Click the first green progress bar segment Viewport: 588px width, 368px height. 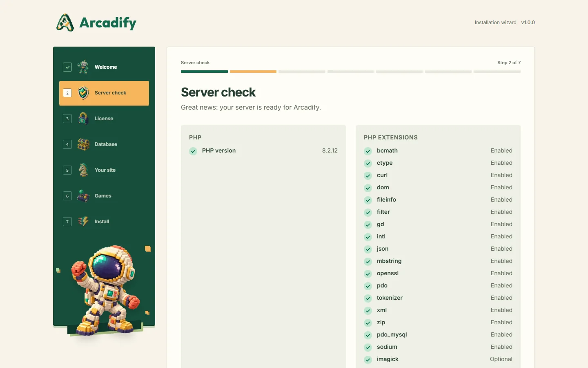click(x=204, y=72)
